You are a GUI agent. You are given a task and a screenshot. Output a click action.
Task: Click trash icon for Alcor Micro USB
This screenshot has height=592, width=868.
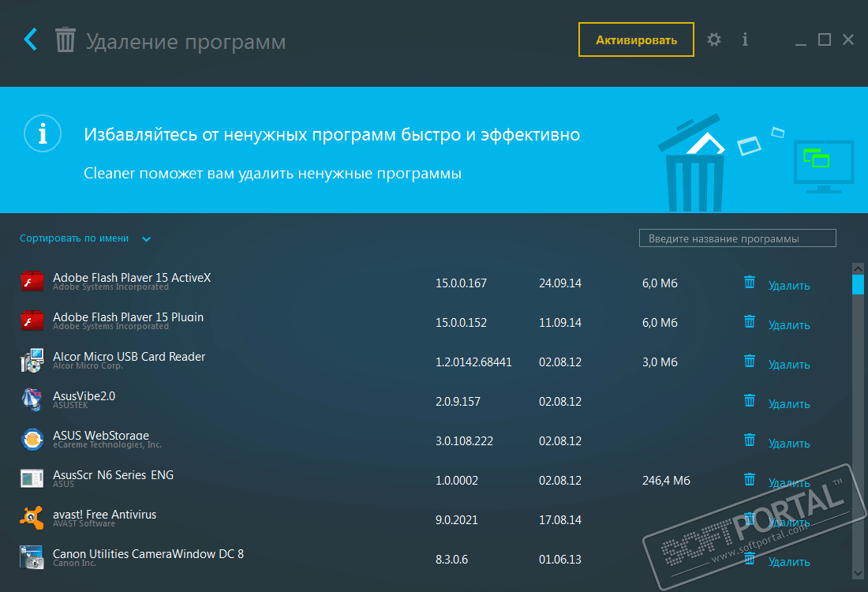point(749,361)
